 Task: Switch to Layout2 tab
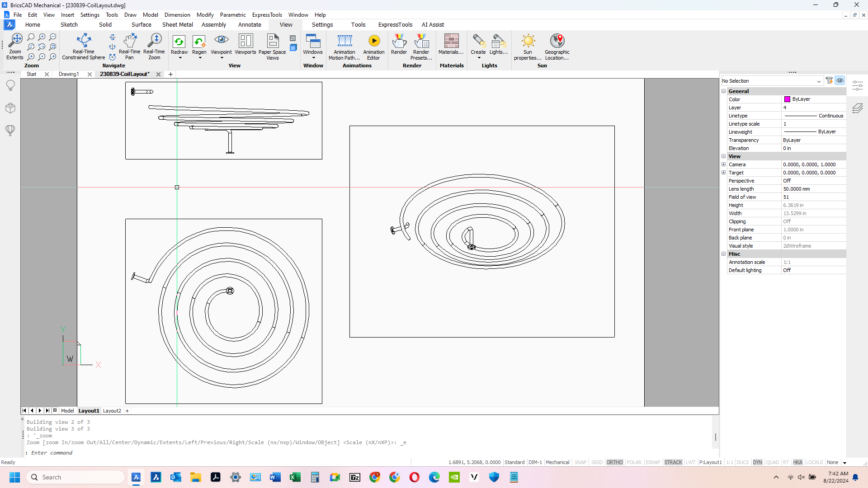[112, 411]
